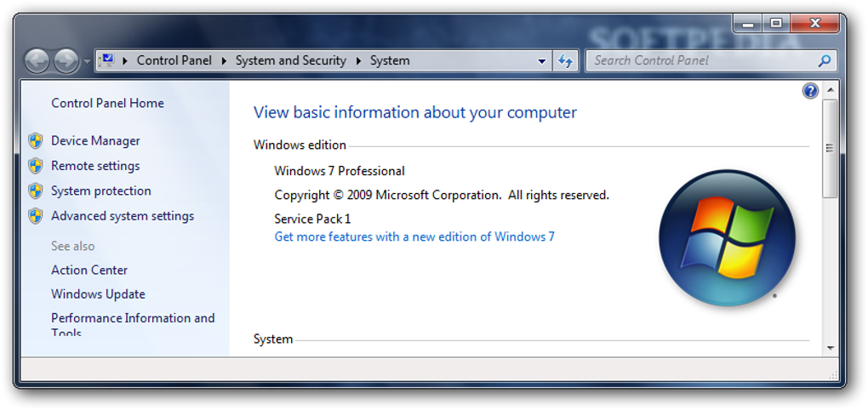Open Action Center link
Screen dimensions: 868x410
tap(89, 270)
